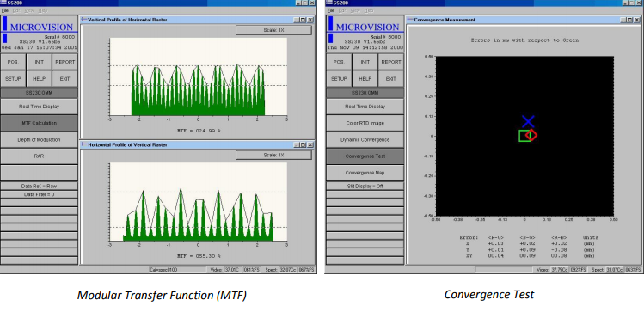This screenshot has width=644, height=312.
Task: Click EXIT button in the MTF window
Action: click(64, 78)
